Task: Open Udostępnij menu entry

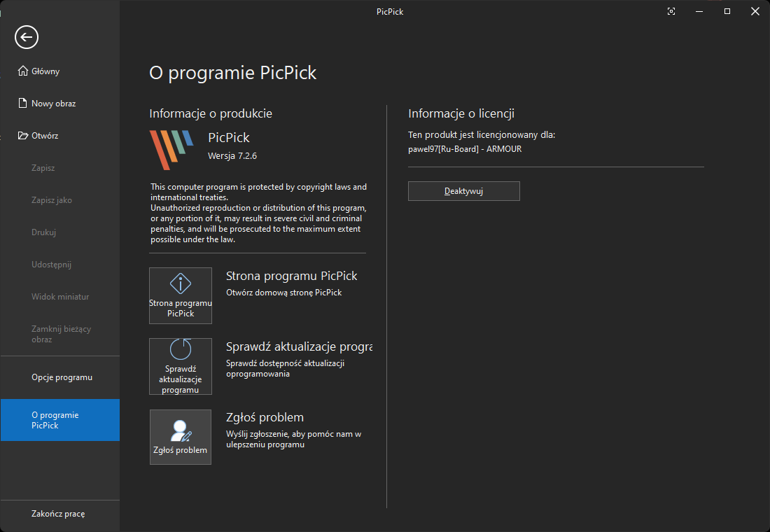Action: coord(60,265)
